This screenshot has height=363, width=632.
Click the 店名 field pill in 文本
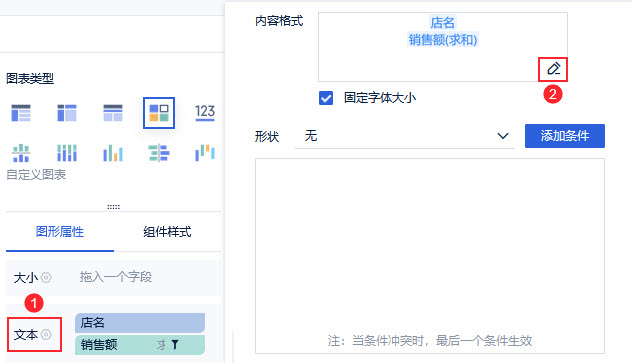[x=140, y=323]
